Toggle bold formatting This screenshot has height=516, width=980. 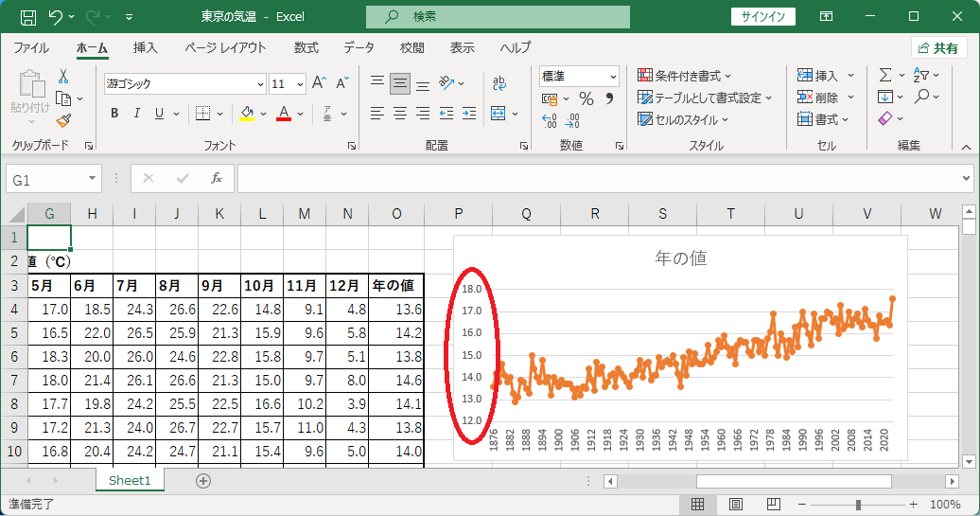pos(114,114)
